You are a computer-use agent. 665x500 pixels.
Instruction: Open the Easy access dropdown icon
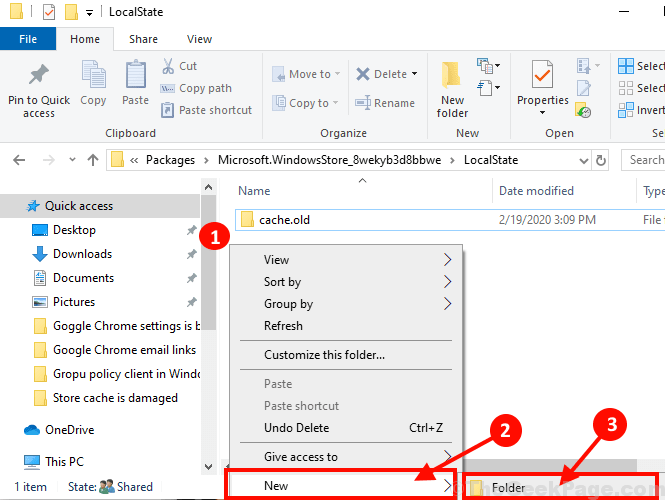click(489, 88)
